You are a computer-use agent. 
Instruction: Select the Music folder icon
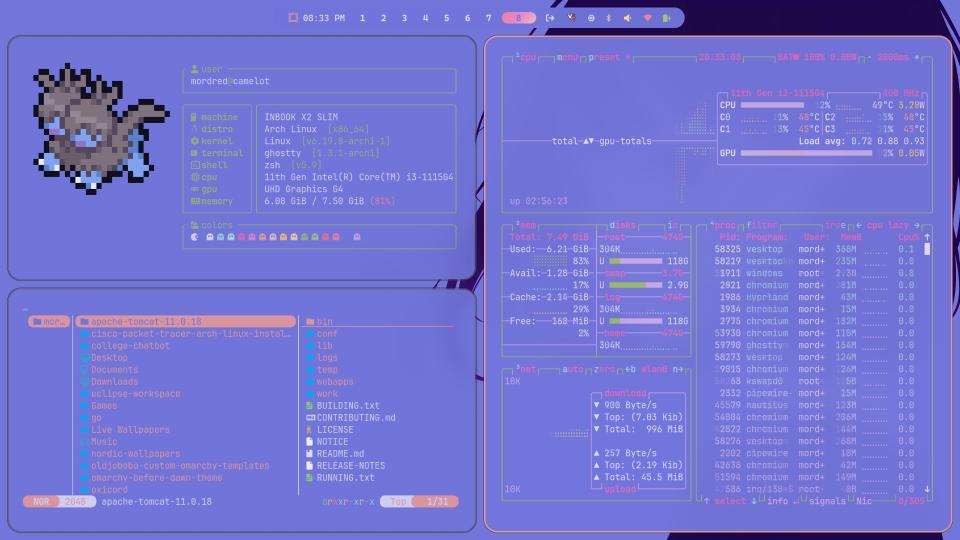84,441
